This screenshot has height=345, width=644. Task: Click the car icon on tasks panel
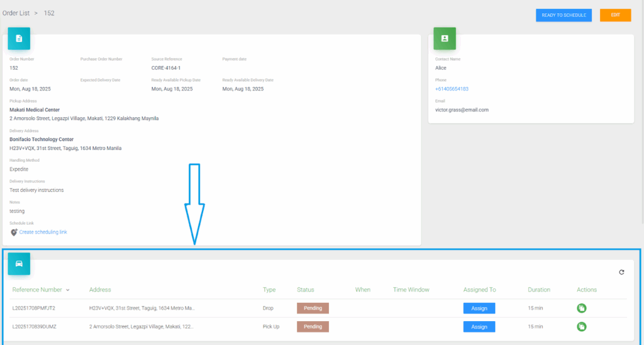point(19,264)
